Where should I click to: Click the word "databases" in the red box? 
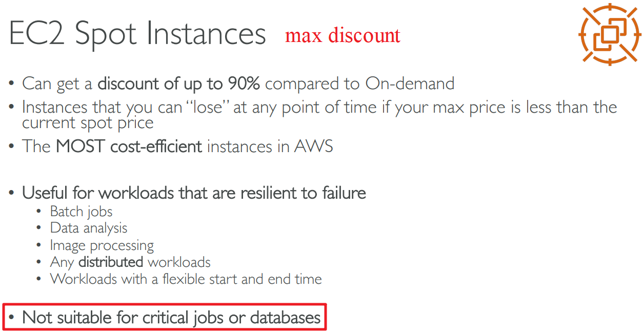(x=285, y=318)
